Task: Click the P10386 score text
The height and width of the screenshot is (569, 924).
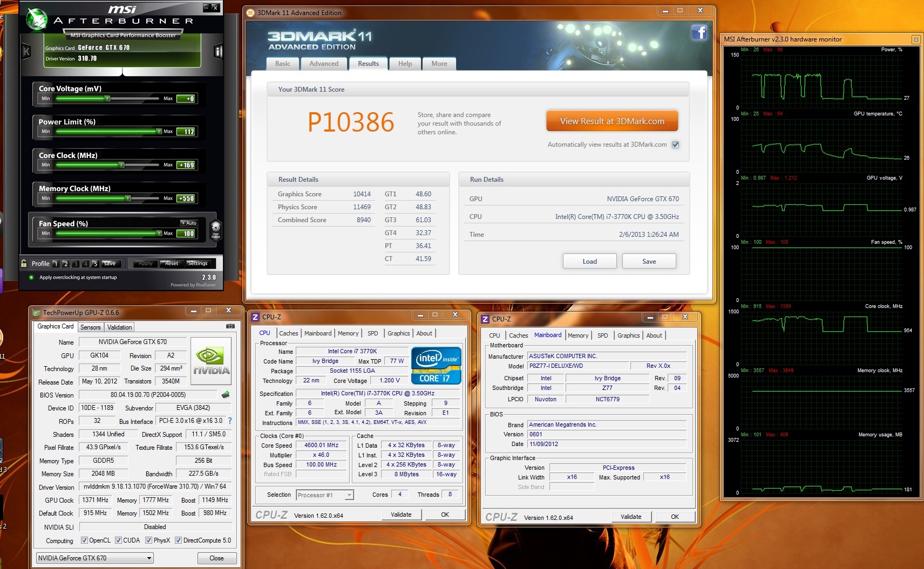Action: tap(351, 122)
